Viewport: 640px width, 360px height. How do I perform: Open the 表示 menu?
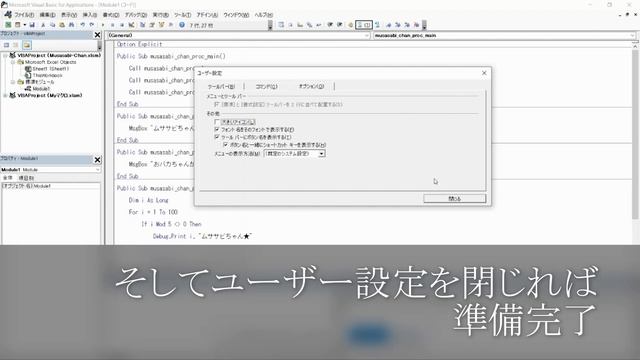click(69, 15)
